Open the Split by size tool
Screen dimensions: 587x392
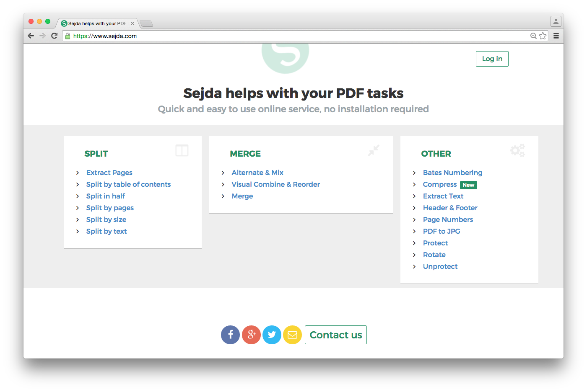(x=106, y=219)
